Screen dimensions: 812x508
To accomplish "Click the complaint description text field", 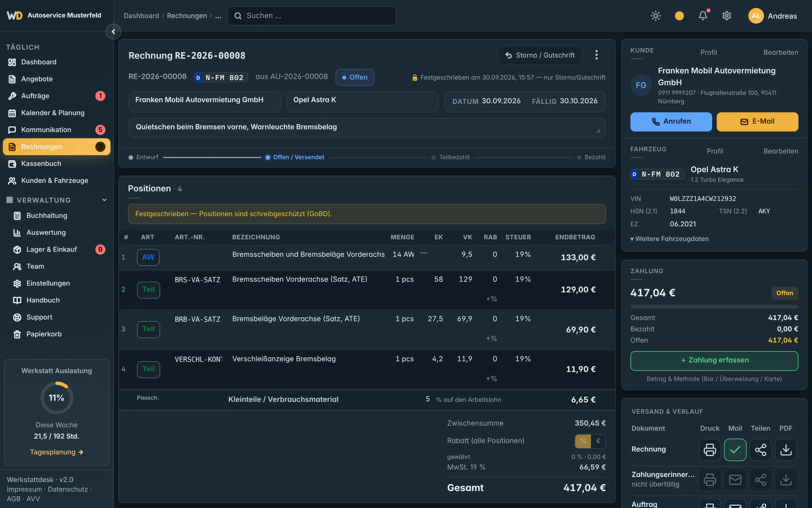I will tap(367, 127).
